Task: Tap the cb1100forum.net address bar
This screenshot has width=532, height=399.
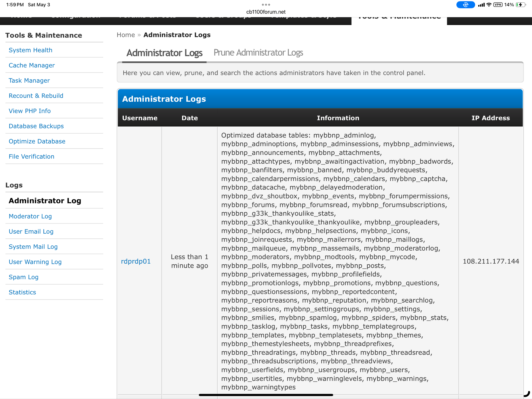Action: (x=266, y=12)
